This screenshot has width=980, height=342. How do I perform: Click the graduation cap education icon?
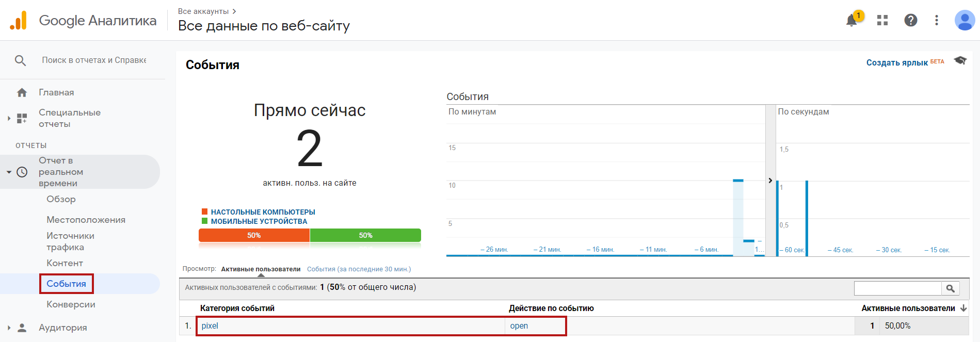click(960, 61)
